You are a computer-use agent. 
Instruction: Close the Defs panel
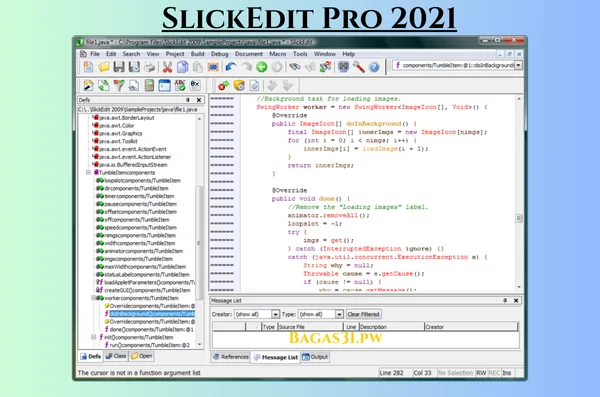pos(199,100)
